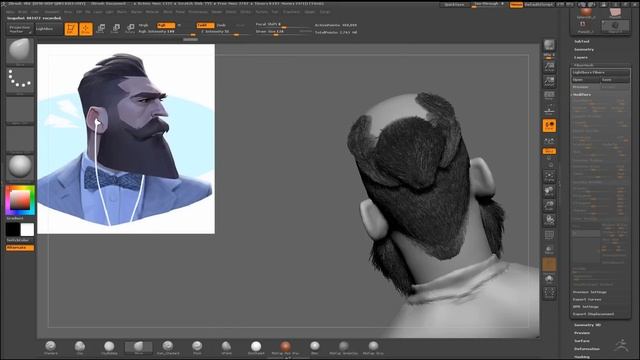Select the white secondary color swatch
640x360 pixels.
click(27, 229)
